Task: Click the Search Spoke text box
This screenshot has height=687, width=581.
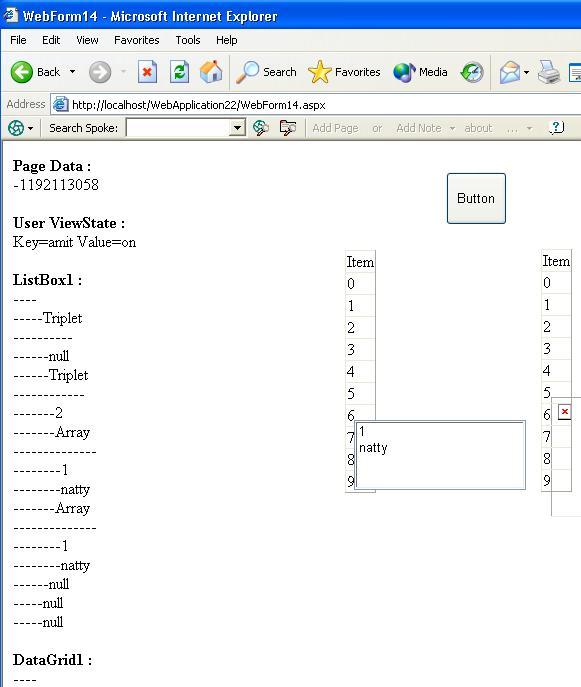Action: [x=178, y=128]
